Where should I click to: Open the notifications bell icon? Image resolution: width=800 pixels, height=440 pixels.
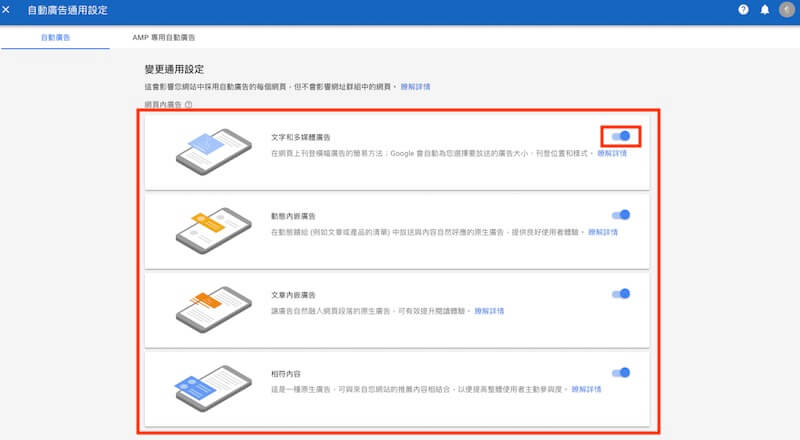coord(765,11)
